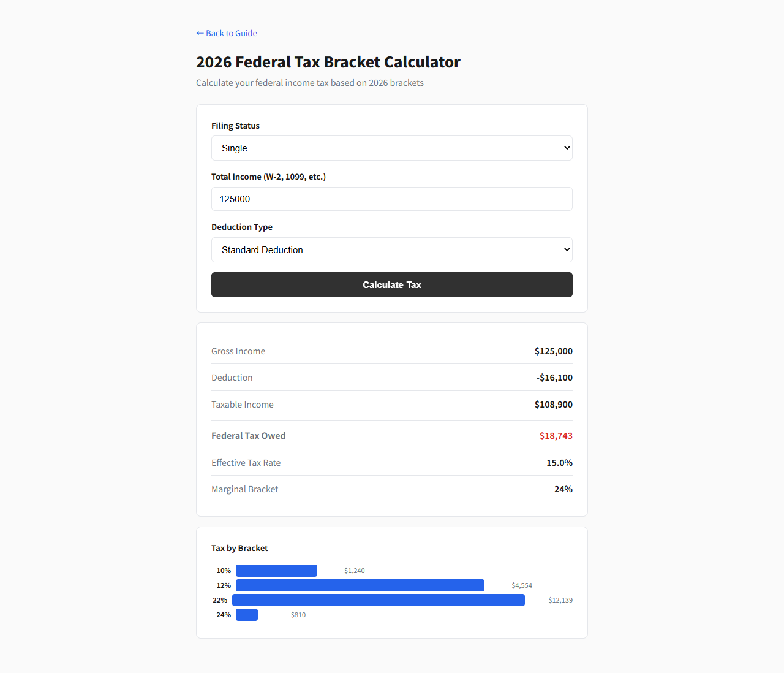784x673 pixels.
Task: Click the Effective Tax Rate value
Action: tap(559, 463)
